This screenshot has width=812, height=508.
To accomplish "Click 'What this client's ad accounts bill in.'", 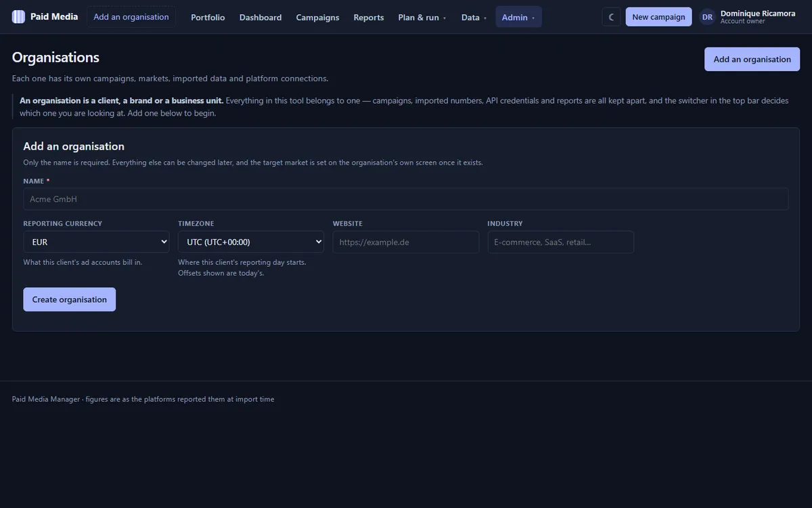I will [x=83, y=262].
